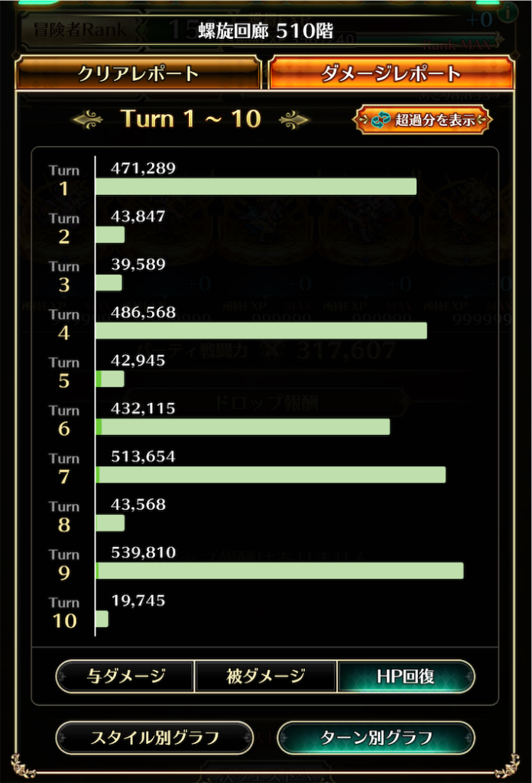Select the 被ダメージ option
532x783 pixels.
(265, 676)
